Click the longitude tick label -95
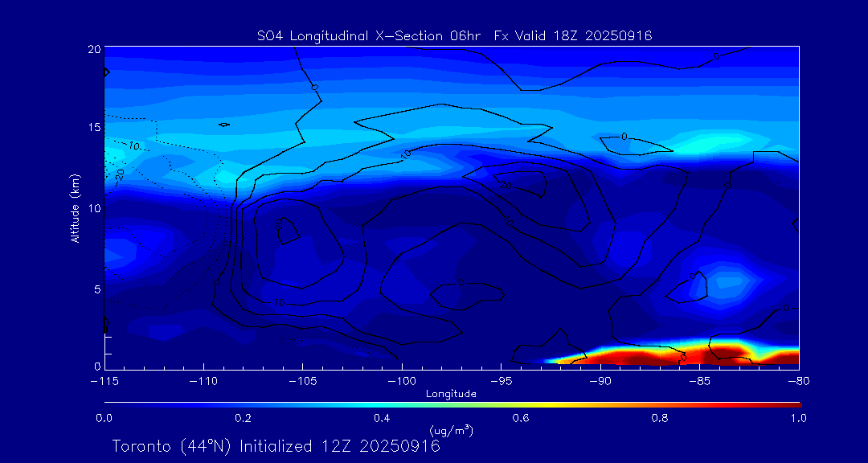This screenshot has width=868, height=463. pos(501,382)
